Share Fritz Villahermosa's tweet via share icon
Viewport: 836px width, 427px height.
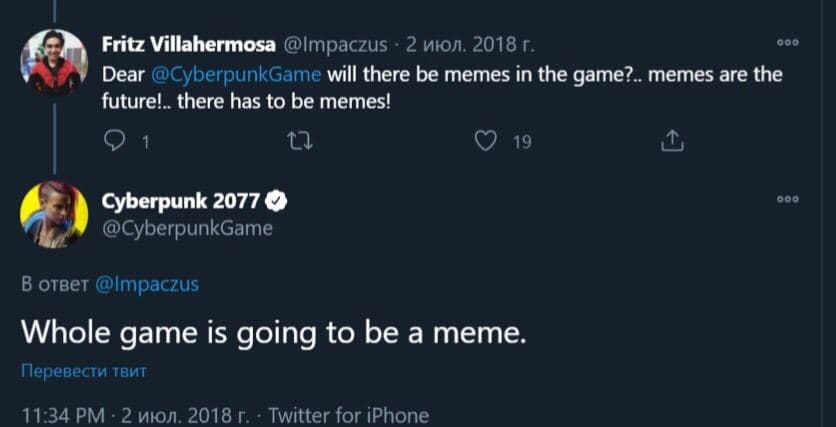point(672,141)
